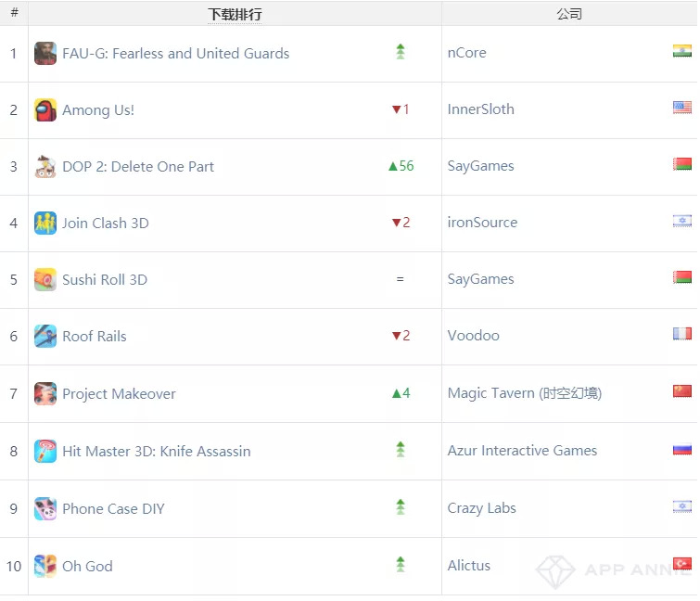
Task: Click the Join Clash 3D icon
Action: pyautogui.click(x=45, y=223)
